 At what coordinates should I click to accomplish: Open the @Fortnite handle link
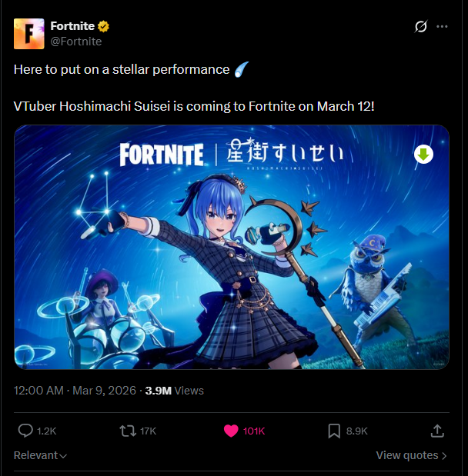point(76,42)
